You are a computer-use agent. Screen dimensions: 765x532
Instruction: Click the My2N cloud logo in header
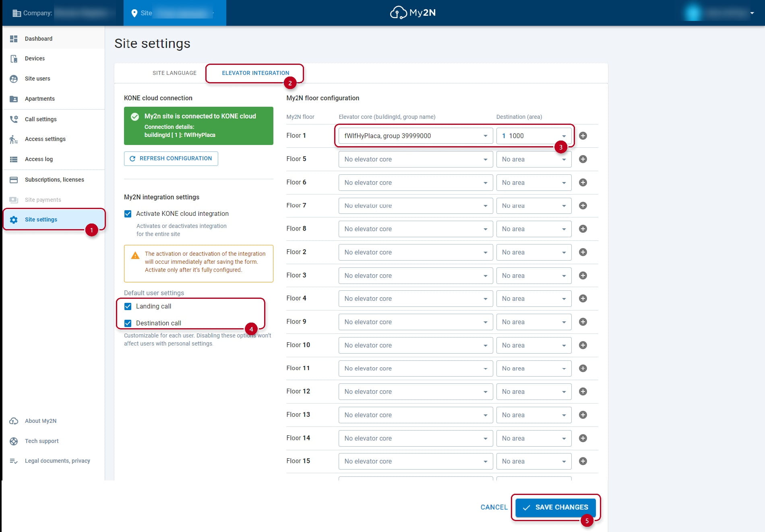pos(413,13)
